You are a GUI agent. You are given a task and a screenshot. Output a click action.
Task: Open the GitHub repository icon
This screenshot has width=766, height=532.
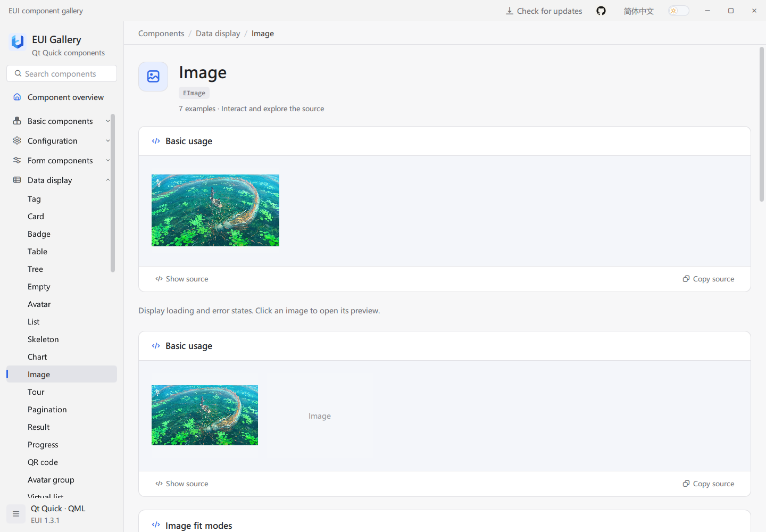coord(601,11)
